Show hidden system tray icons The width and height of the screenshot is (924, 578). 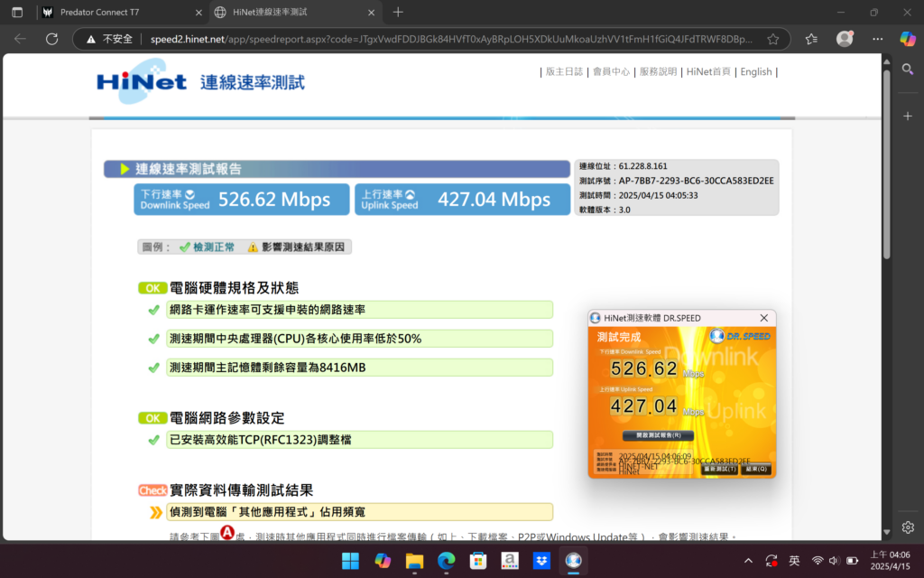tap(748, 560)
